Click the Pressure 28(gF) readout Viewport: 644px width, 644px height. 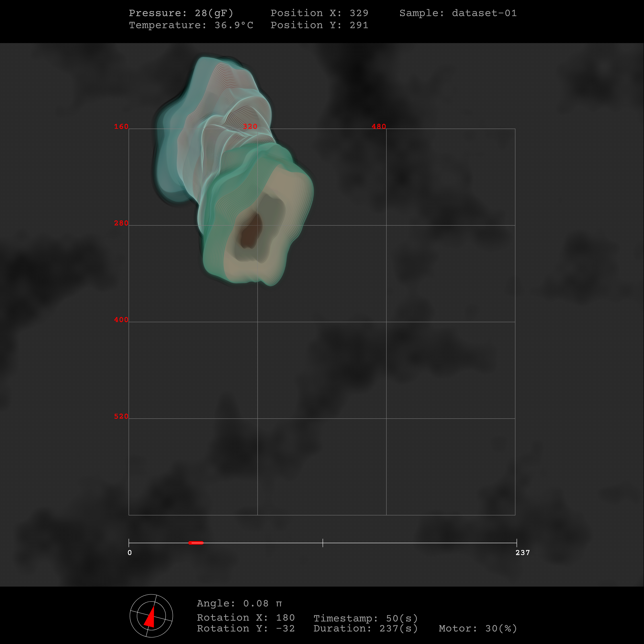[181, 13]
